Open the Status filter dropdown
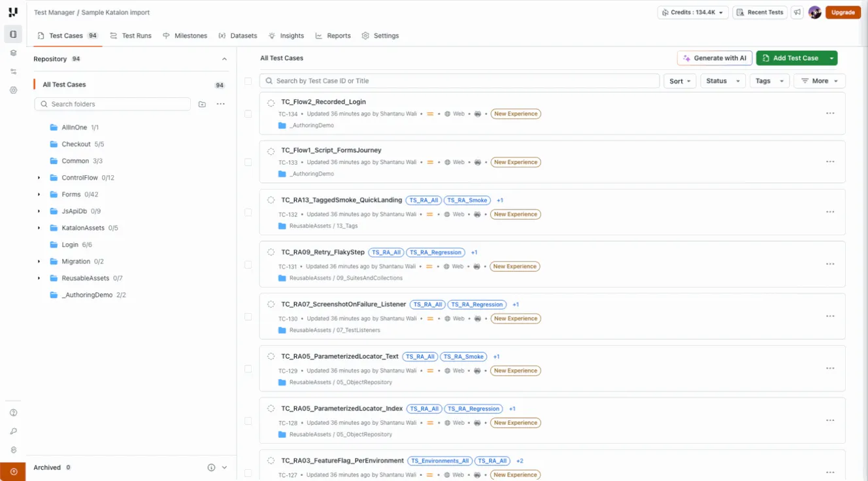 [x=723, y=81]
